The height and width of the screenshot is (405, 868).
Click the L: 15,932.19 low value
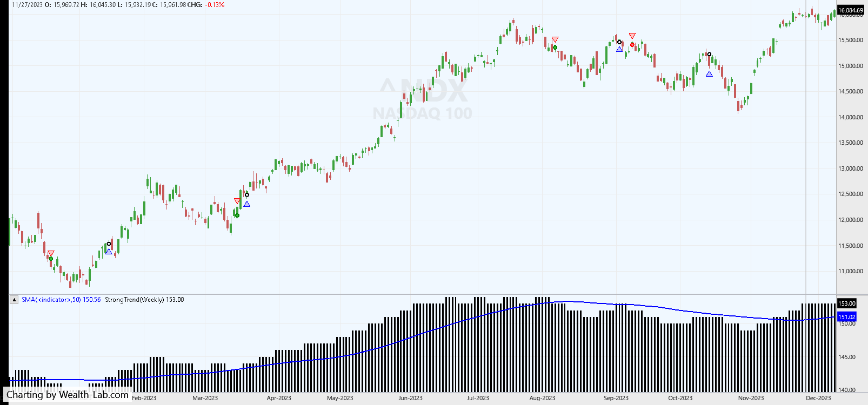click(135, 5)
